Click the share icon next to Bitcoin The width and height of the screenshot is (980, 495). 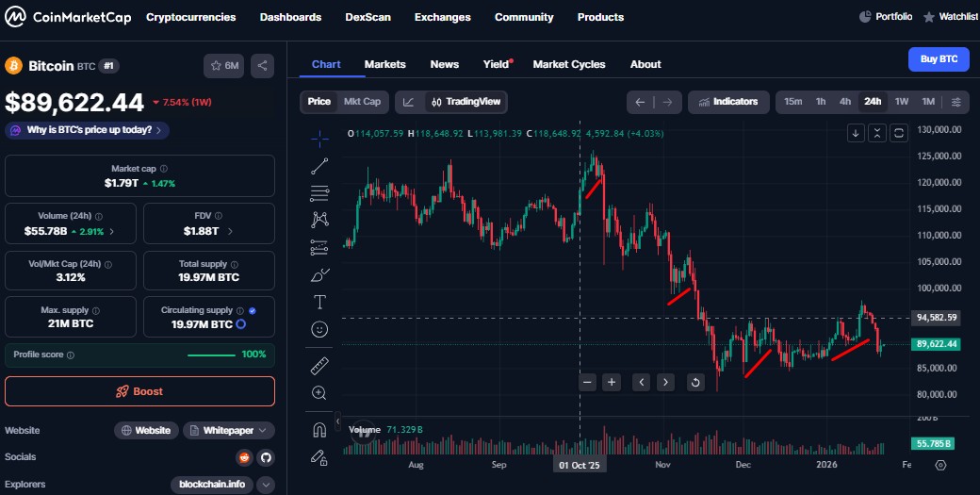click(x=263, y=66)
